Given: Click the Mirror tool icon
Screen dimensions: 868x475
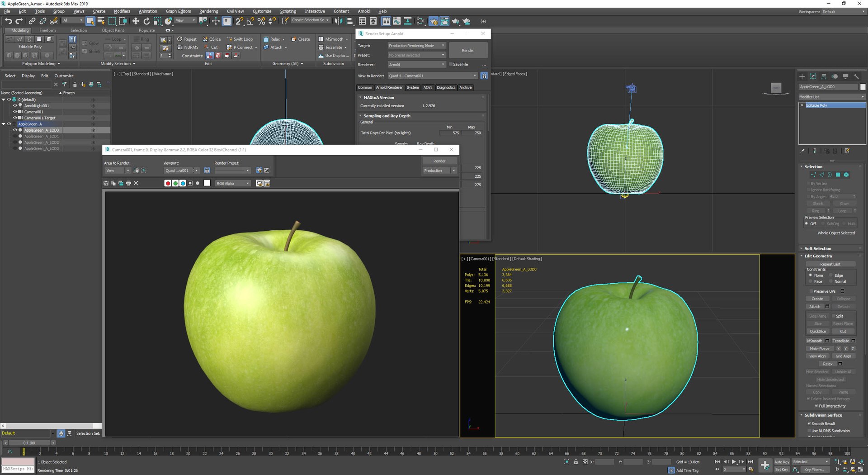Looking at the screenshot, I should tap(338, 21).
